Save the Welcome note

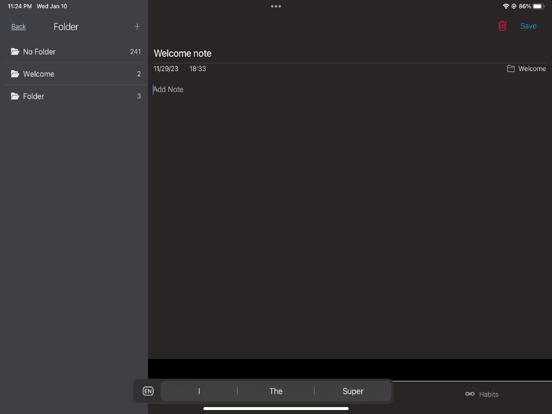(x=528, y=26)
